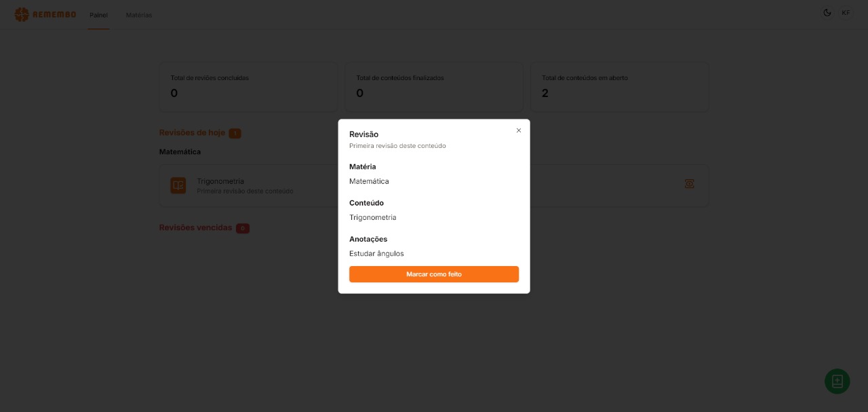The image size is (868, 412).
Task: Click the Remembo logo icon
Action: tap(22, 14)
